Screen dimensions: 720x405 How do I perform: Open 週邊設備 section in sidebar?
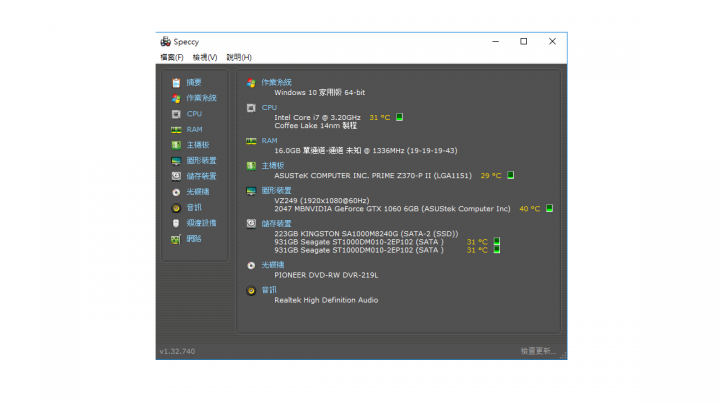coord(201,223)
